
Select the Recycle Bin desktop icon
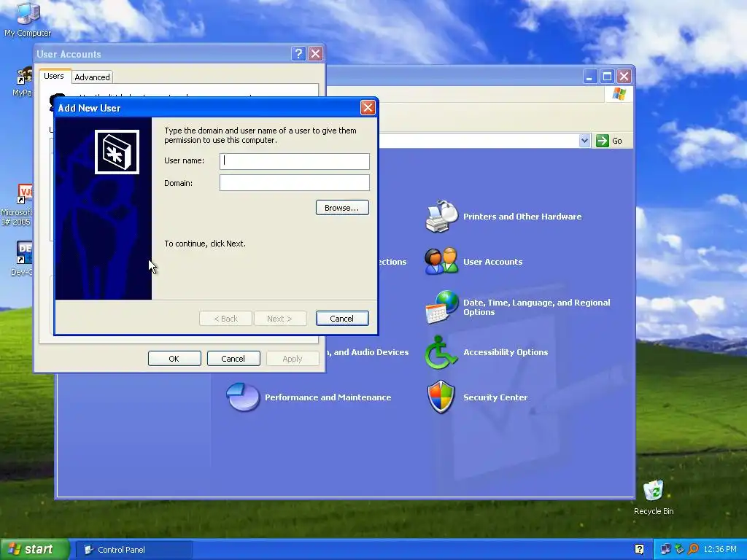tap(653, 498)
